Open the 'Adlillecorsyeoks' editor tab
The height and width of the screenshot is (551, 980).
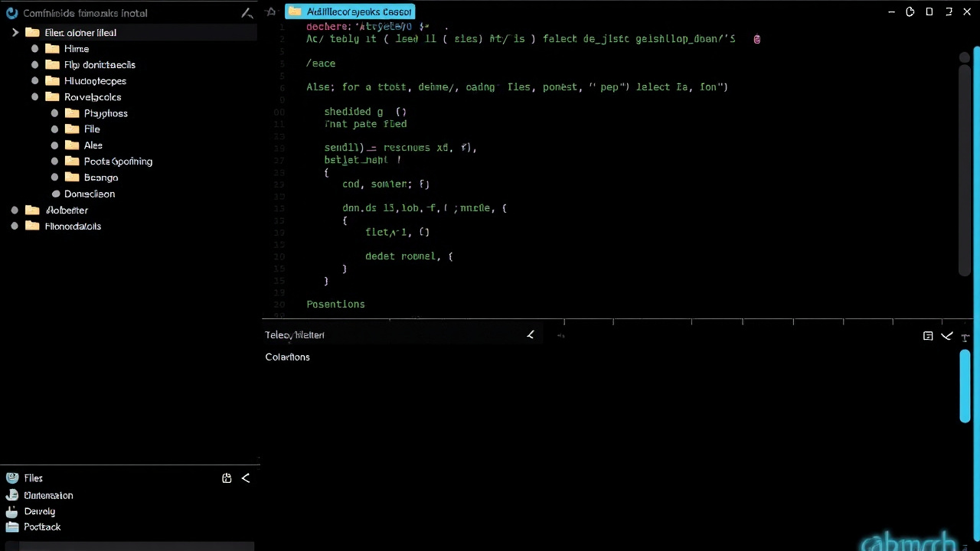[x=351, y=11]
